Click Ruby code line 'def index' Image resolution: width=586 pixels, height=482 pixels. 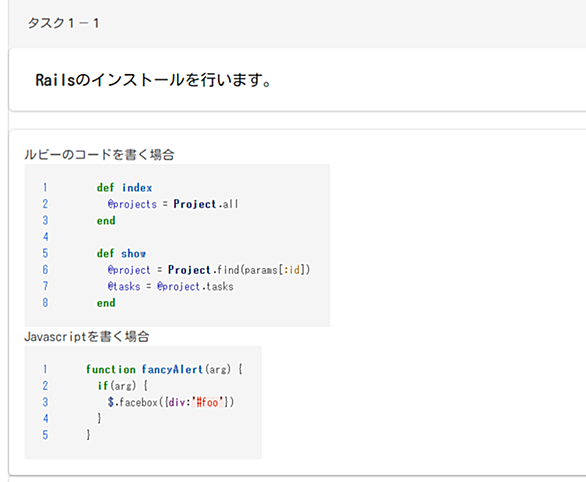(x=124, y=187)
